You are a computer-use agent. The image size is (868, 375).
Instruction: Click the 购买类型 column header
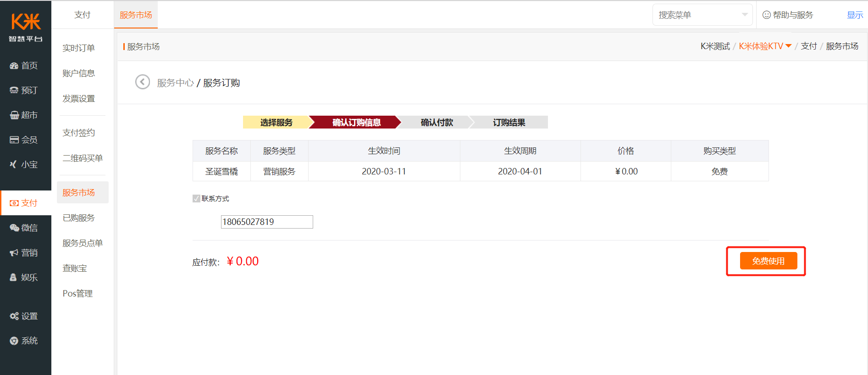click(x=719, y=151)
